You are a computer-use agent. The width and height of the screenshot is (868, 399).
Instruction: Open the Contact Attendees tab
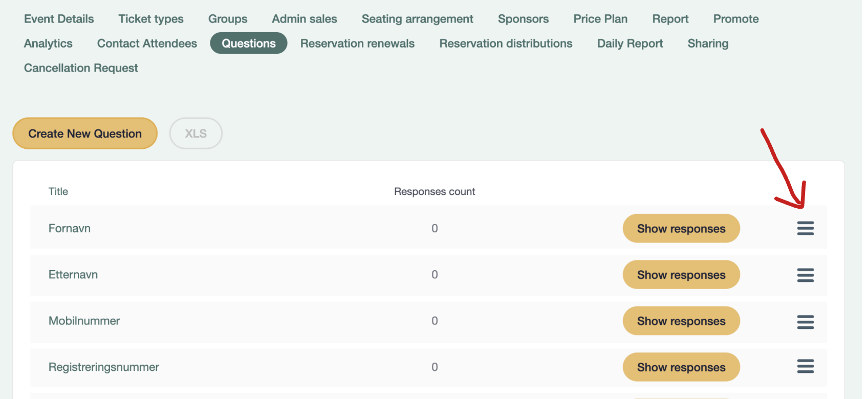(x=147, y=43)
